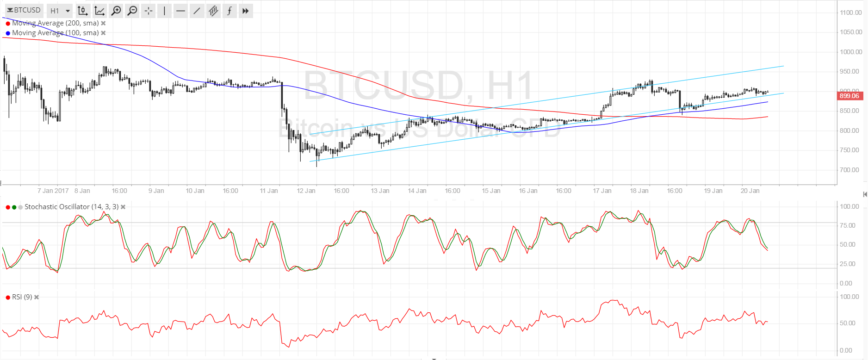Zoom out of the chart
Screen dimensions: 868x360
(132, 11)
